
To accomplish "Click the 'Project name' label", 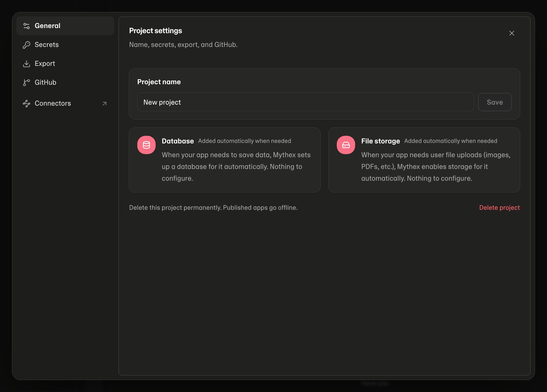I will (159, 82).
